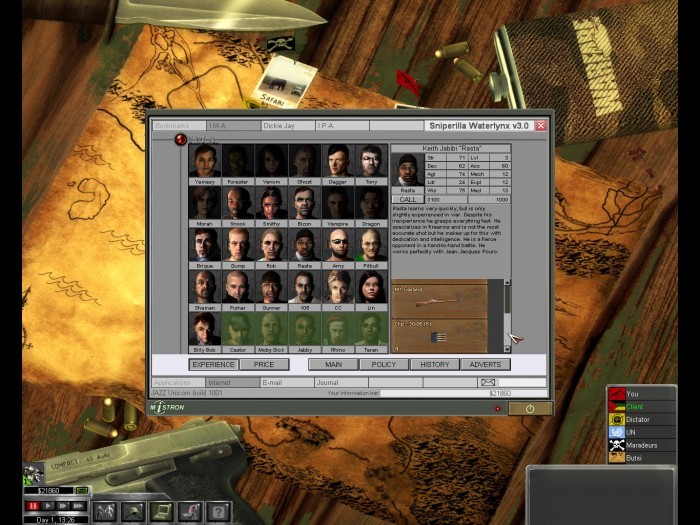Switch to the Internet application tab

pos(233,383)
